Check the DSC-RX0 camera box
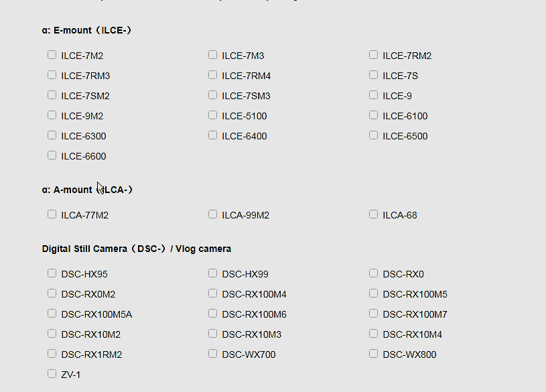Screen dimensions: 546x392 click(374, 273)
